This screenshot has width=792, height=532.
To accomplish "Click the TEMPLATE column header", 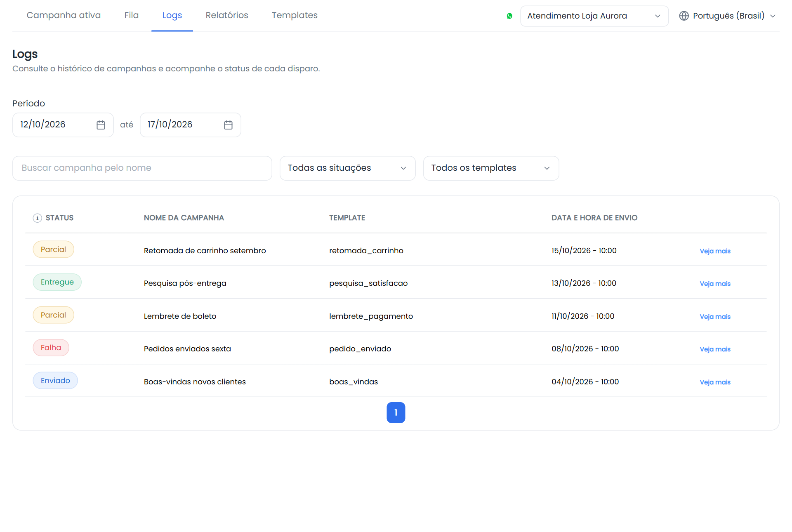I will click(x=347, y=218).
